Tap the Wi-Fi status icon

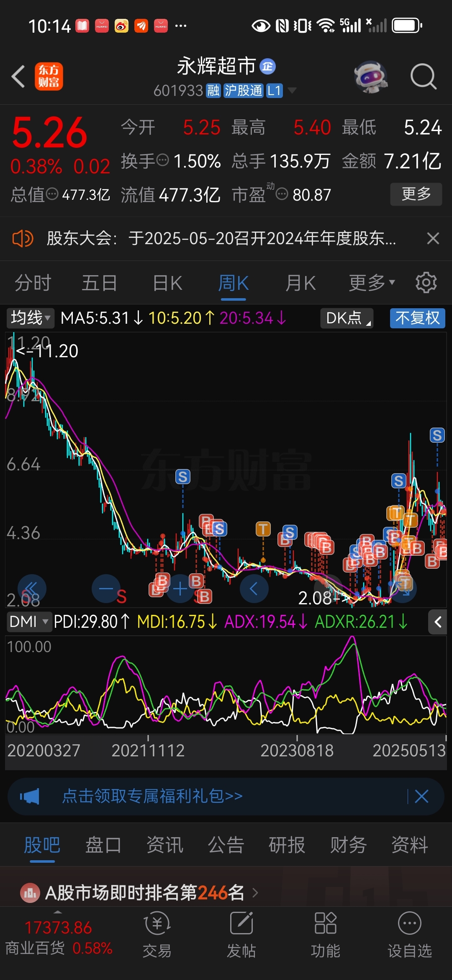tap(326, 26)
